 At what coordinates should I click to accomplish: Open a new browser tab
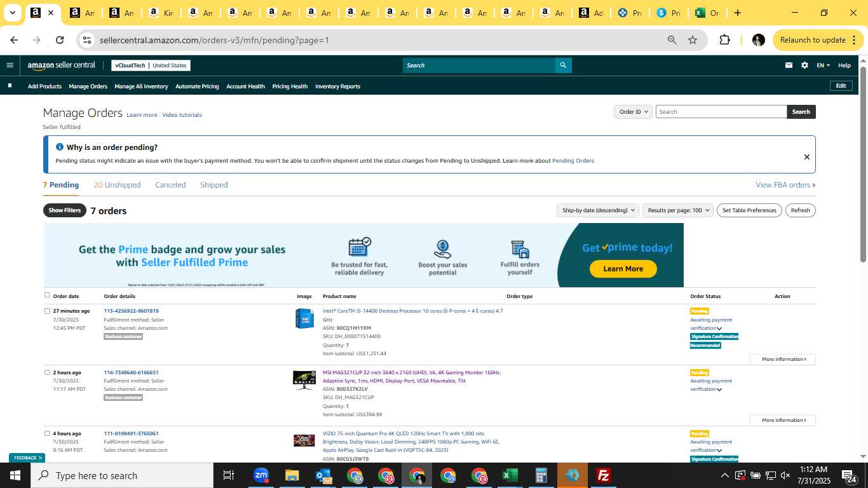click(737, 13)
